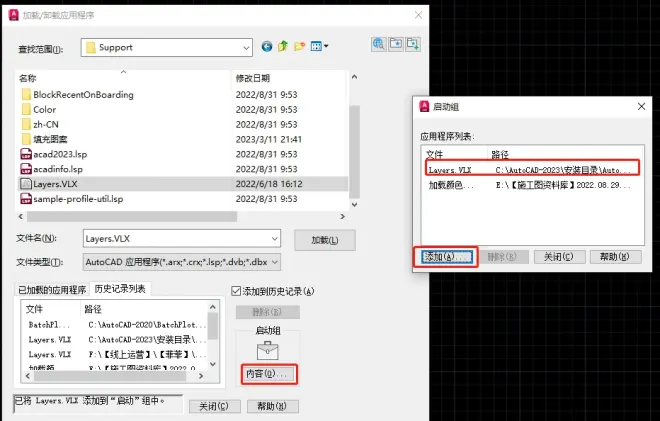660x421 pixels.
Task: Click the history list horizontal scrollbar
Action: point(110,376)
